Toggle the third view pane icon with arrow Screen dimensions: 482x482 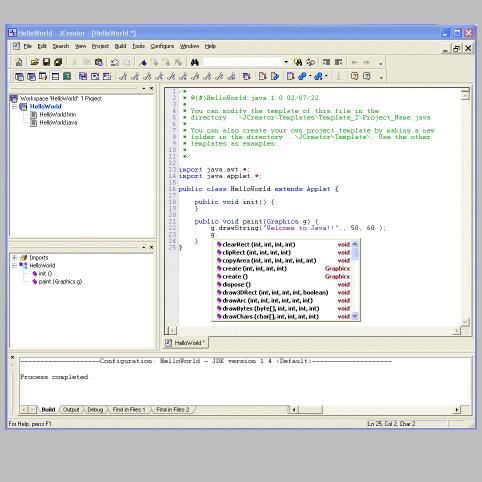[43, 77]
